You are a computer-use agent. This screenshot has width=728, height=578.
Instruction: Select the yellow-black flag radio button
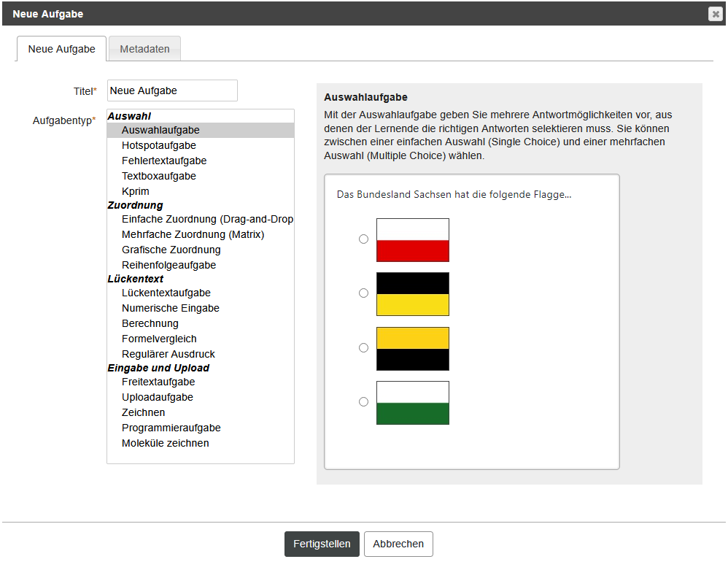coord(363,347)
